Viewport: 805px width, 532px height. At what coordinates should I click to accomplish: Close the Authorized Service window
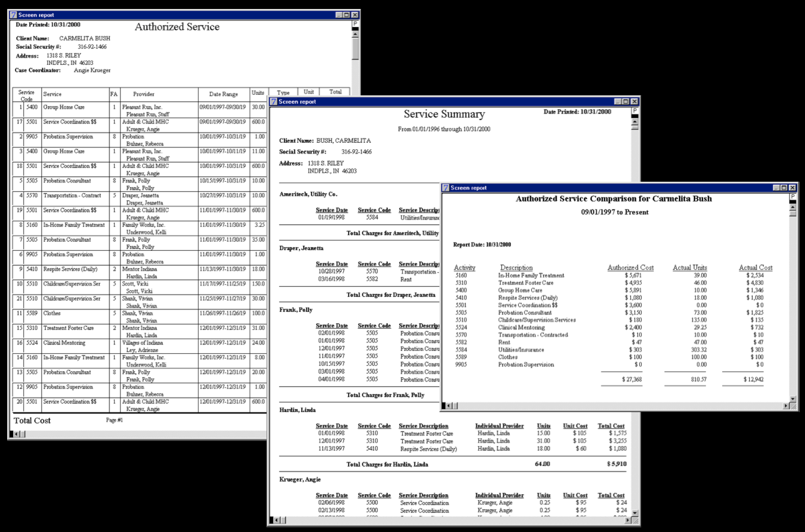click(355, 15)
